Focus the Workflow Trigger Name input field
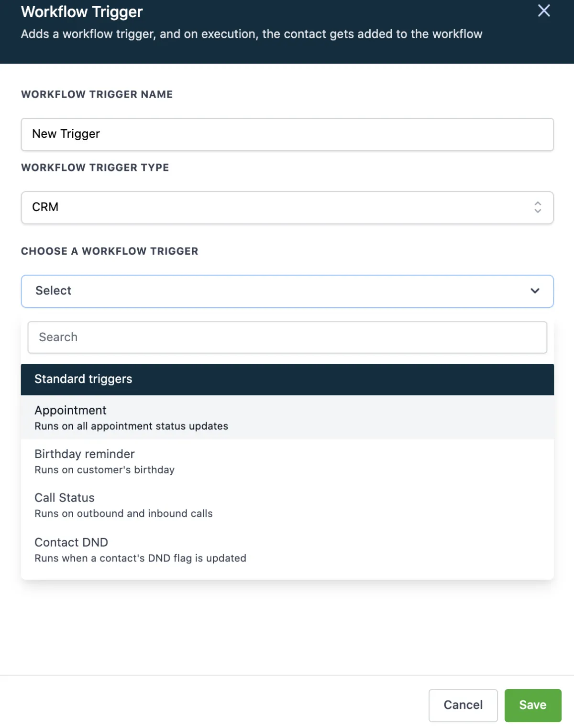The width and height of the screenshot is (574, 728). (287, 134)
